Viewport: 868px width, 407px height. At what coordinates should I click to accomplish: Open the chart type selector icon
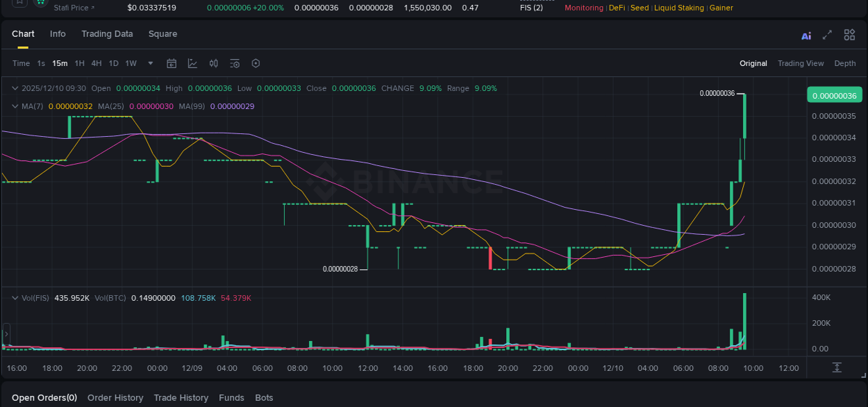192,63
